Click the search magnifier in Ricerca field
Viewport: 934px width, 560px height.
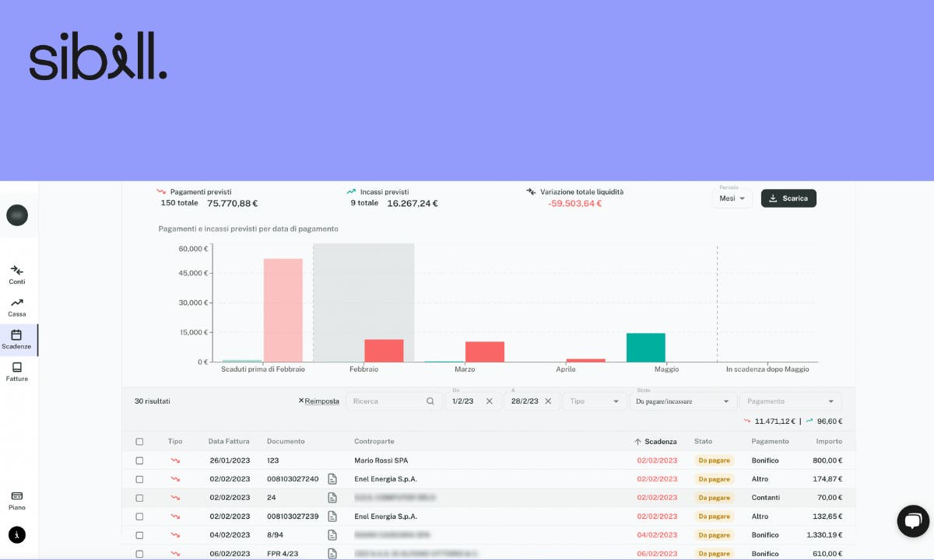pyautogui.click(x=430, y=401)
